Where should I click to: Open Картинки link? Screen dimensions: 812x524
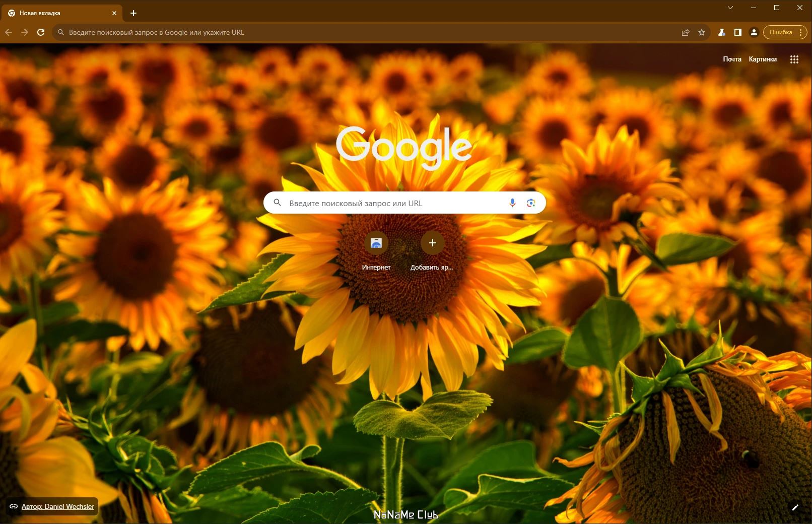click(x=763, y=59)
